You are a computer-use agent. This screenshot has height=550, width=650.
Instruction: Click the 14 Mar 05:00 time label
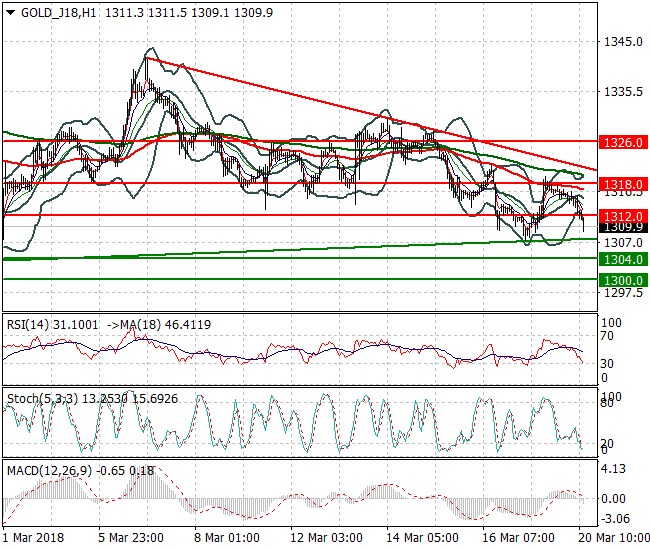(x=422, y=538)
